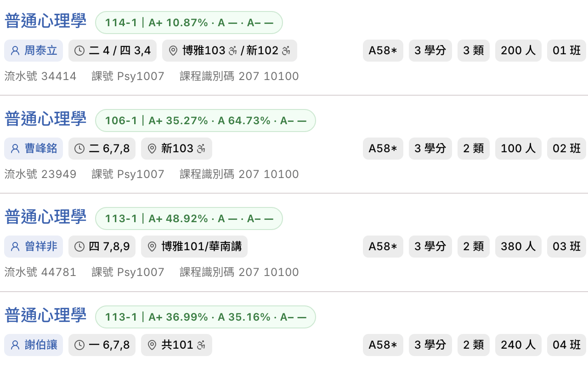This screenshot has width=588, height=368.
Task: Click the wheelchair icon next to 新103
Action: (201, 149)
